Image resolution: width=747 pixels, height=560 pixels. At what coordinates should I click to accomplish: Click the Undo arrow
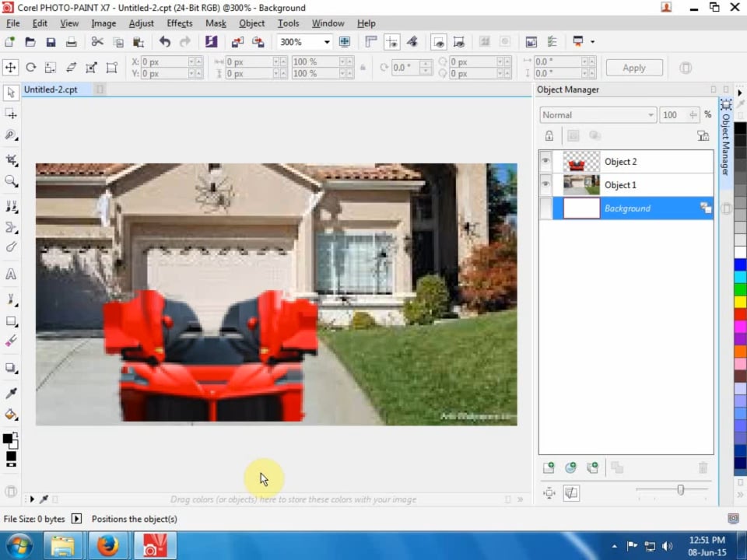pos(165,42)
